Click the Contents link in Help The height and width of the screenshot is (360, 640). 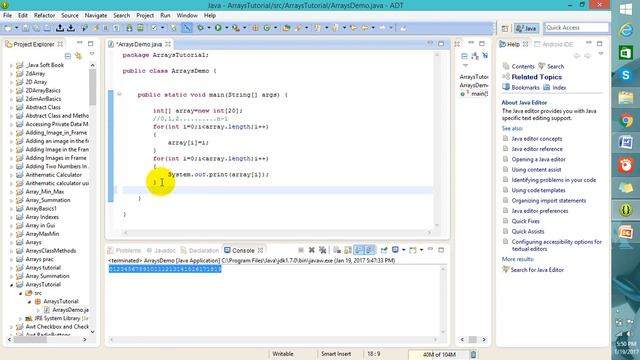pos(523,66)
